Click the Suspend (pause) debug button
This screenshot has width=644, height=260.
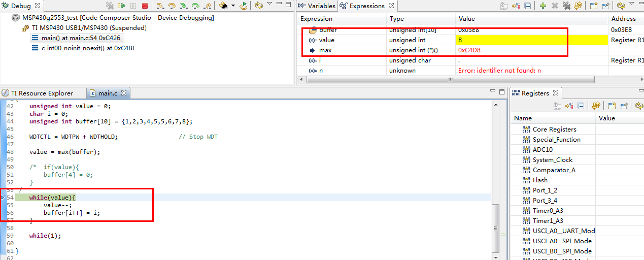click(x=133, y=6)
